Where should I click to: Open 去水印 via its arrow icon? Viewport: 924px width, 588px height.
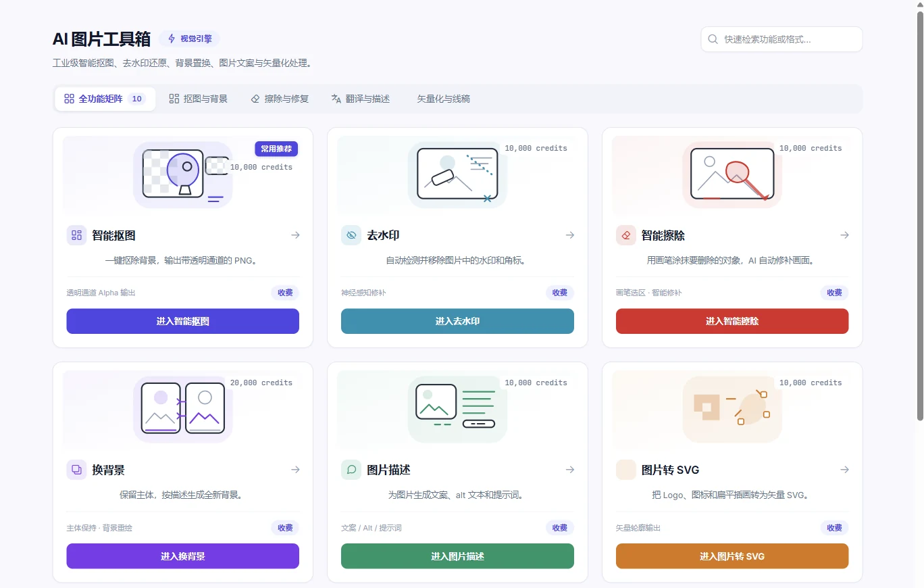click(x=570, y=235)
